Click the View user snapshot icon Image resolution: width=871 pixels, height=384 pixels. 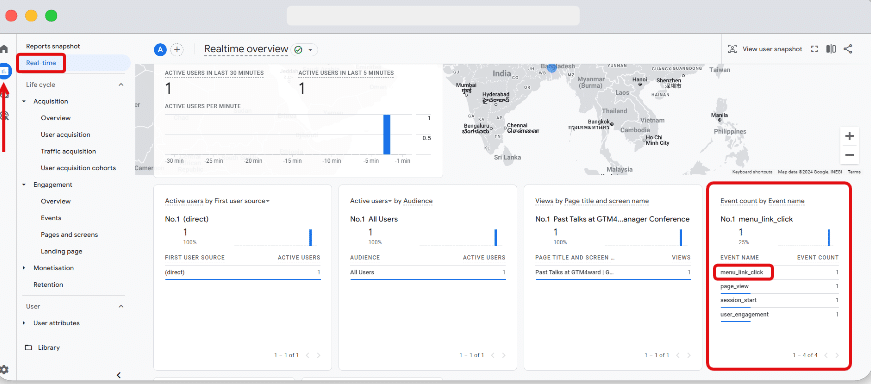733,49
